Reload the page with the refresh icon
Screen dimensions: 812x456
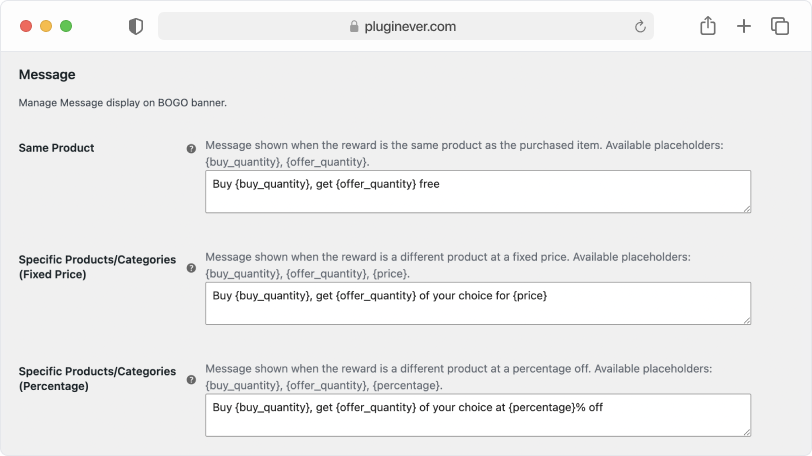tap(640, 26)
